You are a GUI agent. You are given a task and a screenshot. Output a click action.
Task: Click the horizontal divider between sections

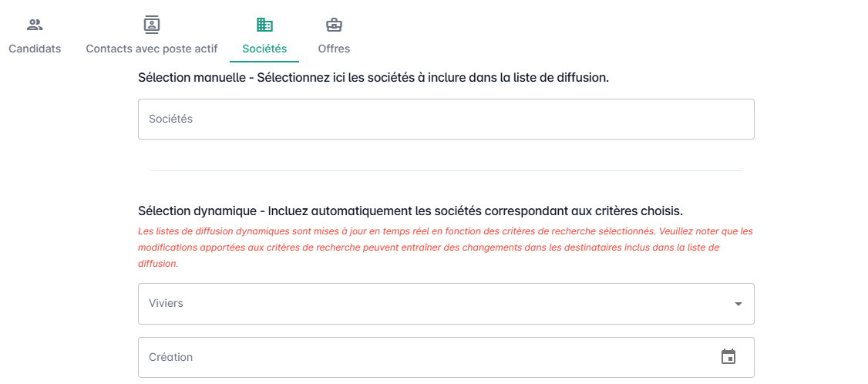coord(446,170)
